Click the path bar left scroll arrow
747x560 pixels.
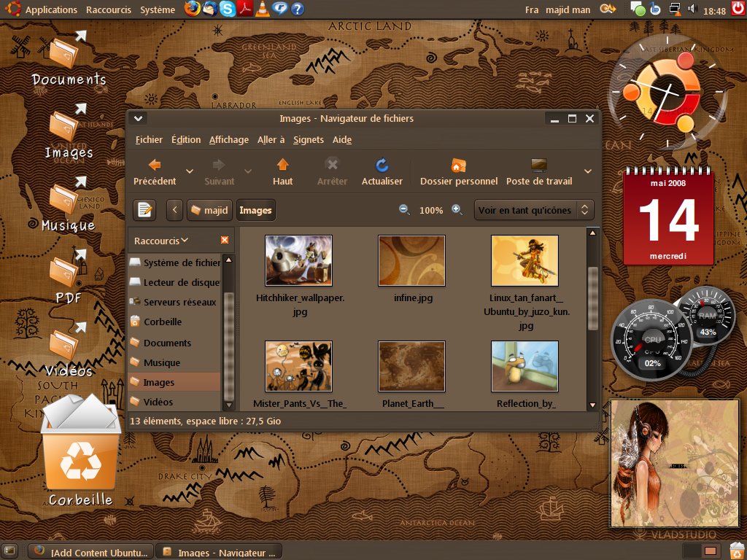175,210
